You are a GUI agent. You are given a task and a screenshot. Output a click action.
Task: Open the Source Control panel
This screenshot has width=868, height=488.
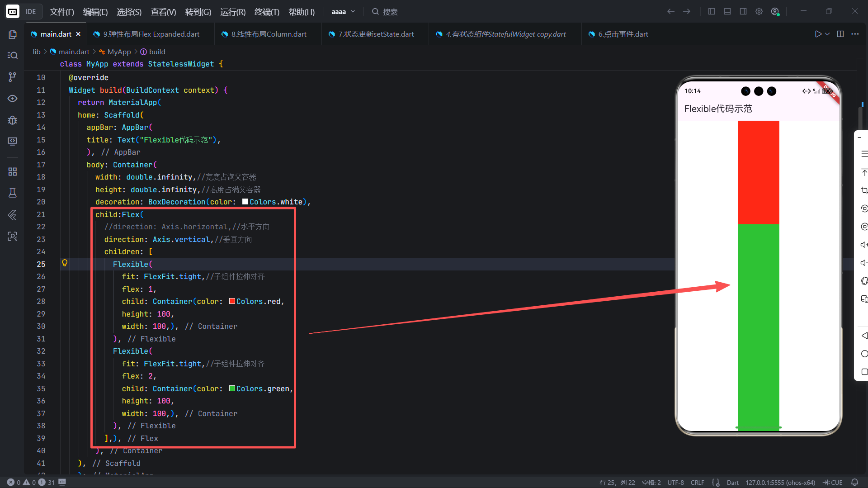point(12,77)
